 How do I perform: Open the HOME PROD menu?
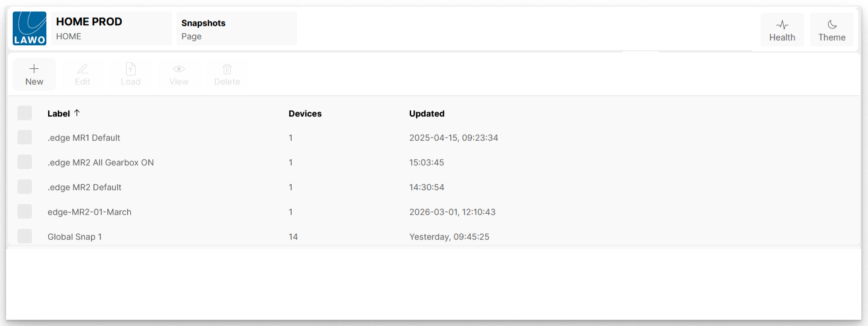112,28
